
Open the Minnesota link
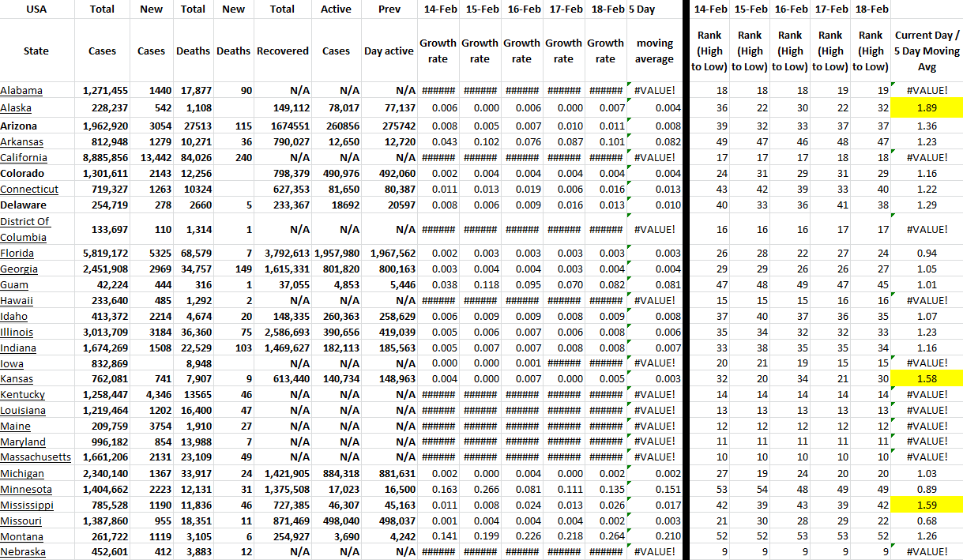24,490
